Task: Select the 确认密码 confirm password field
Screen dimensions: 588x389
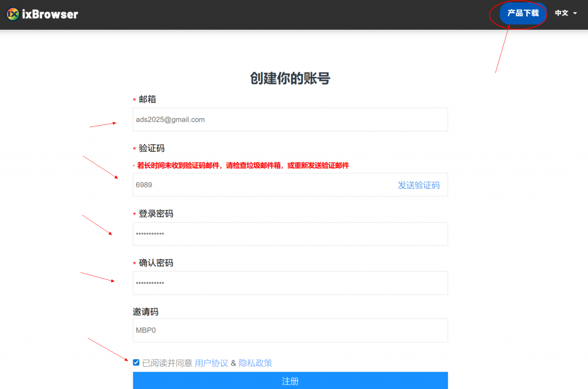Action: 290,283
